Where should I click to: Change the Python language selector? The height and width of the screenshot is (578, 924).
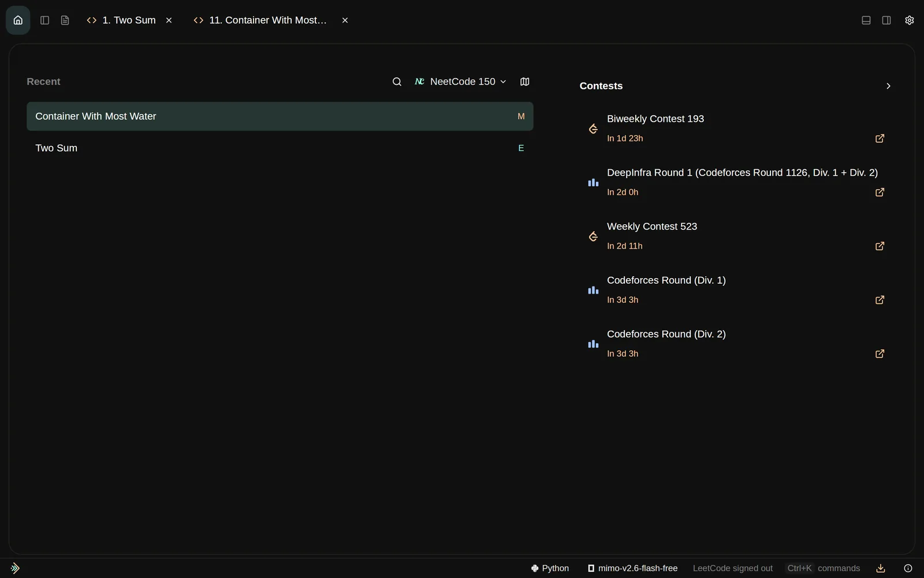click(x=550, y=568)
